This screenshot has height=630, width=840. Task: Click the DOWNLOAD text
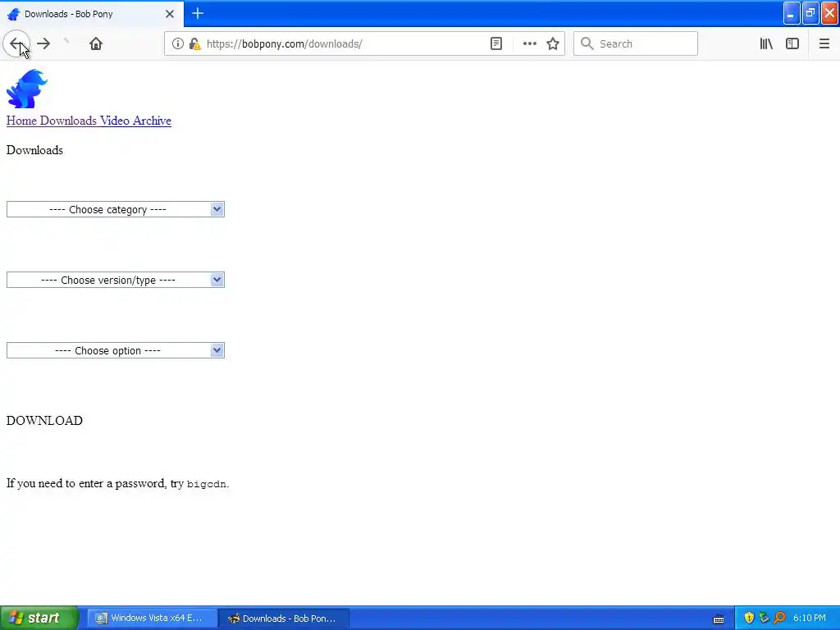44,421
